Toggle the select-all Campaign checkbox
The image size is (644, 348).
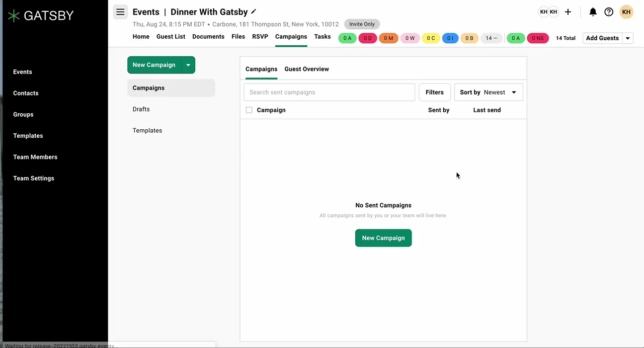[x=249, y=110]
